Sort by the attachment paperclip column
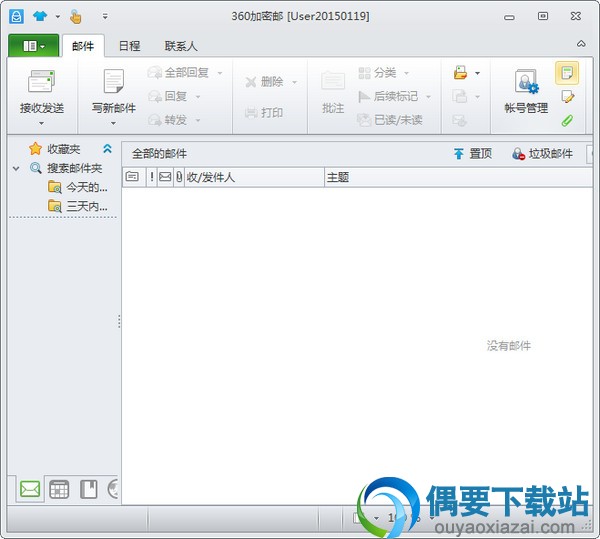Image resolution: width=600 pixels, height=539 pixels. click(x=179, y=177)
